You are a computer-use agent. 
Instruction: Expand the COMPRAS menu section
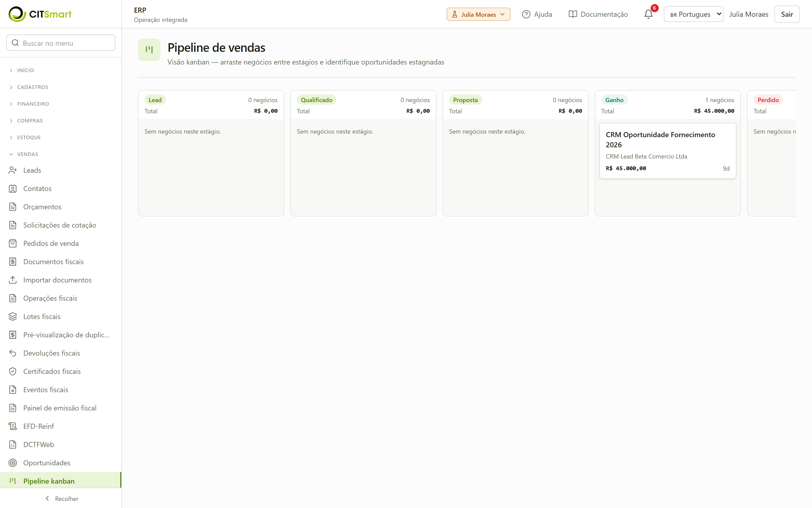60,121
